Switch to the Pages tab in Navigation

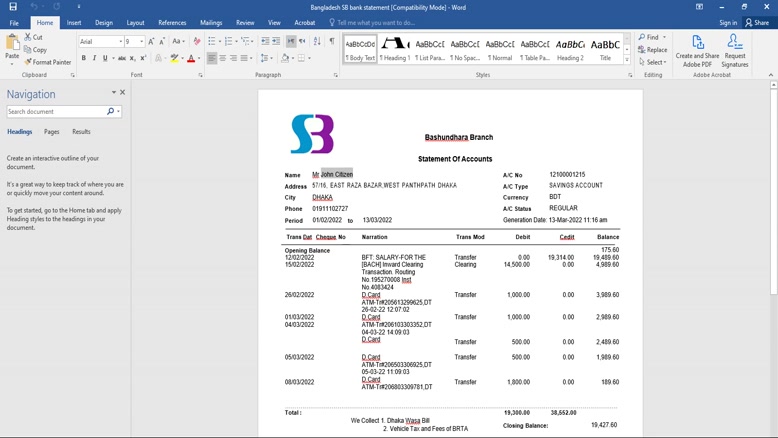pyautogui.click(x=51, y=132)
